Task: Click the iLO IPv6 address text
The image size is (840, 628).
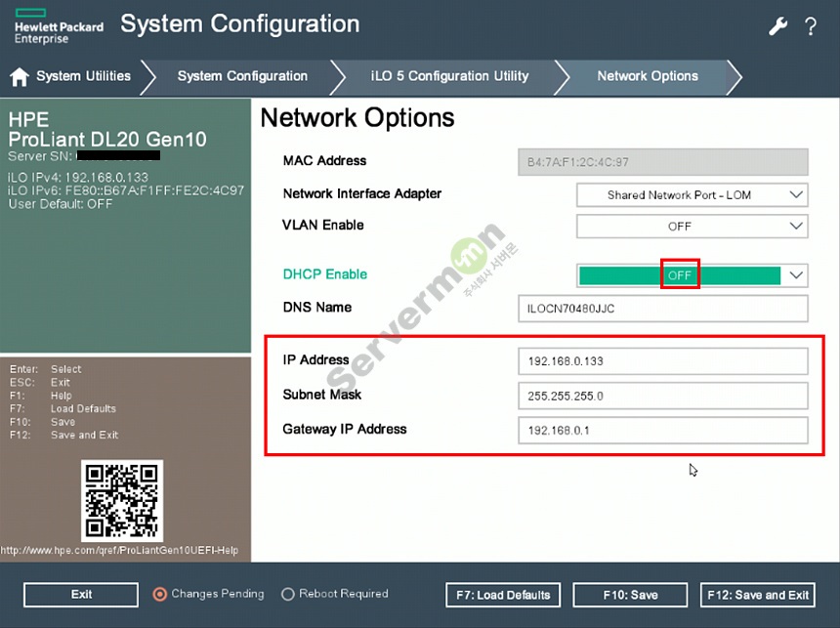Action: tap(126, 190)
